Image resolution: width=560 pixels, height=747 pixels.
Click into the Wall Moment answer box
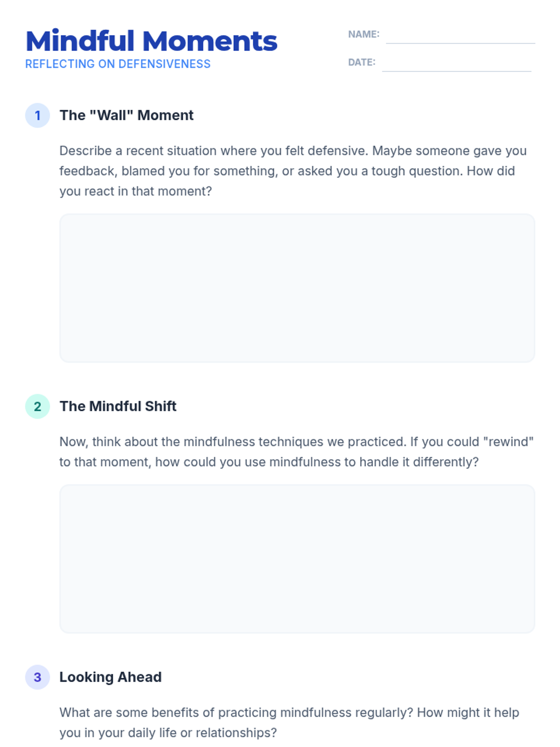(297, 288)
